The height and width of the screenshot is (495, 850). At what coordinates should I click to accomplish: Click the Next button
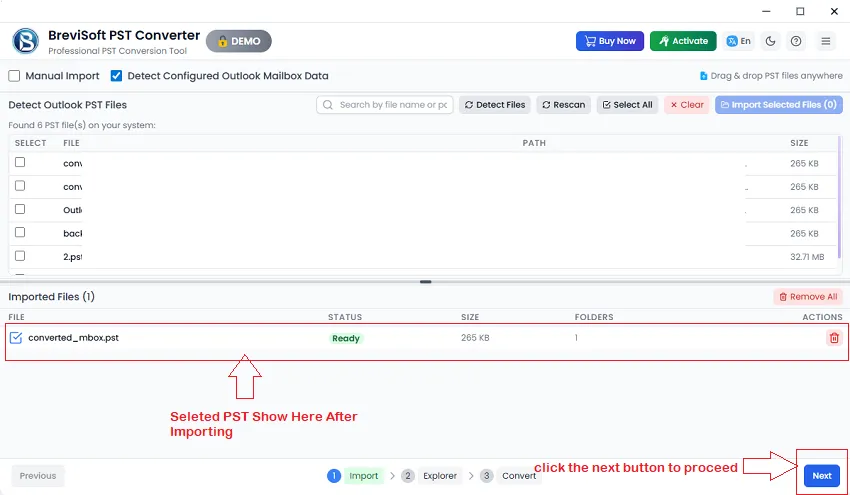(822, 475)
